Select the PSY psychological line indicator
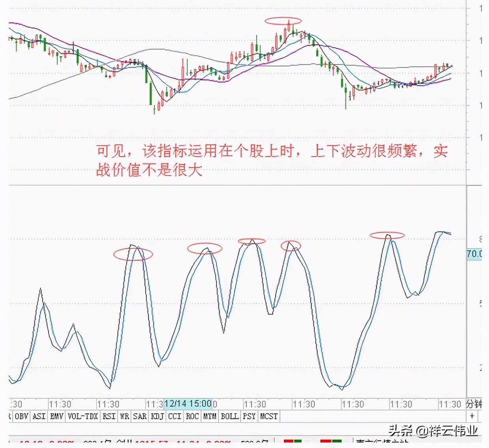This screenshot has width=489, height=448. tap(249, 416)
